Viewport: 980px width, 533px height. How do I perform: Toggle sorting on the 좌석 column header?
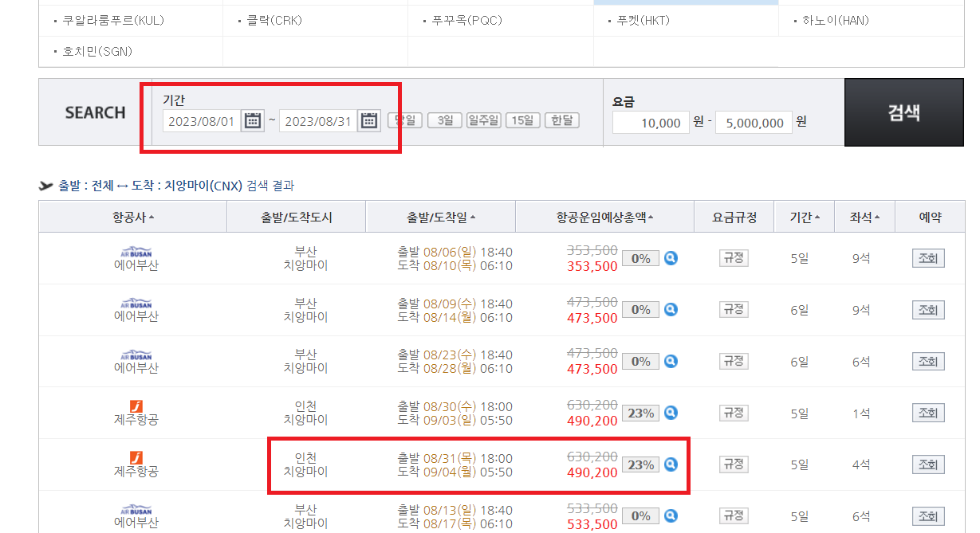pyautogui.click(x=864, y=216)
